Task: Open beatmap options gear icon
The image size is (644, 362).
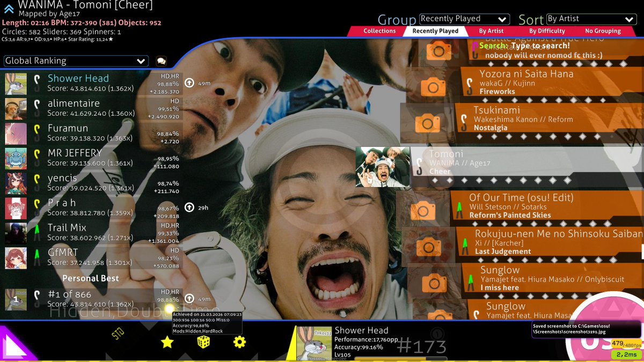Action: pyautogui.click(x=239, y=342)
